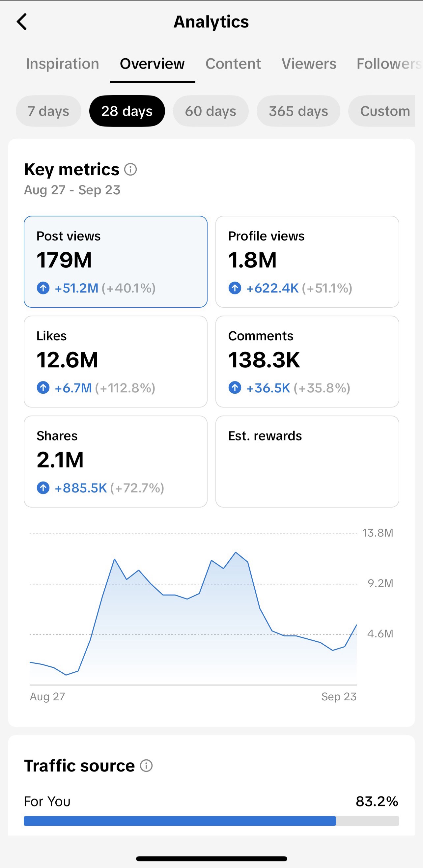
Task: Tap Profile views up-arrow trend icon
Action: coord(235,288)
